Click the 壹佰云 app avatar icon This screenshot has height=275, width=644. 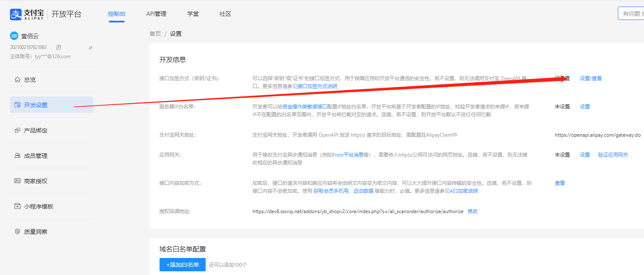pyautogui.click(x=14, y=36)
